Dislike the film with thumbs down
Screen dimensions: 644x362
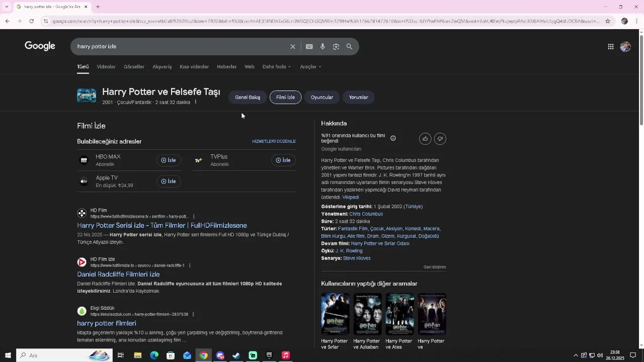tap(440, 139)
